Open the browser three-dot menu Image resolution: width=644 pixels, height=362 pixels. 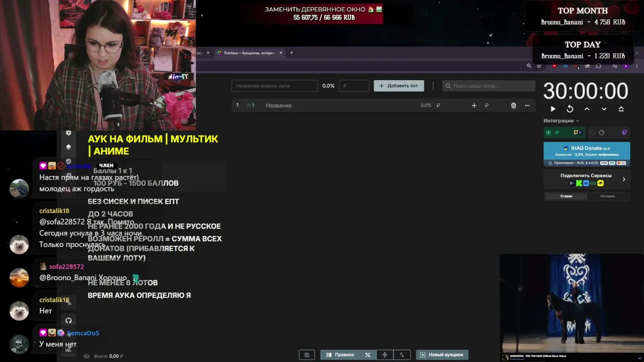637,66
